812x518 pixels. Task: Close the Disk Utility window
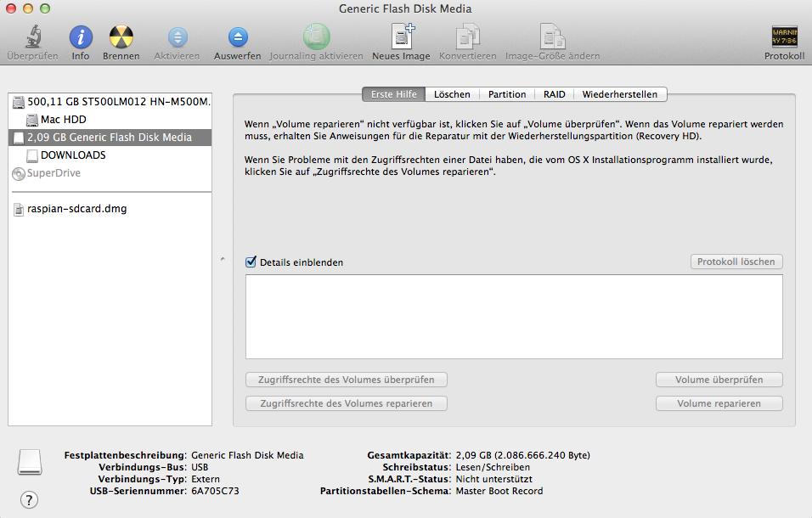[11, 8]
